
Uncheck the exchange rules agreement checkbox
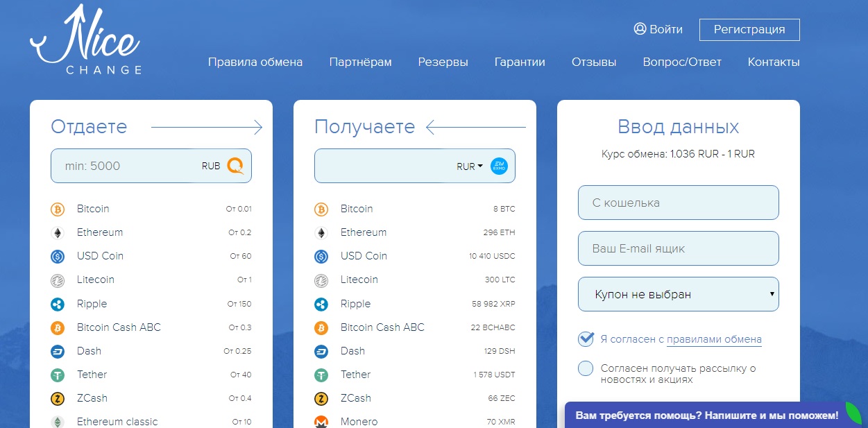click(586, 339)
